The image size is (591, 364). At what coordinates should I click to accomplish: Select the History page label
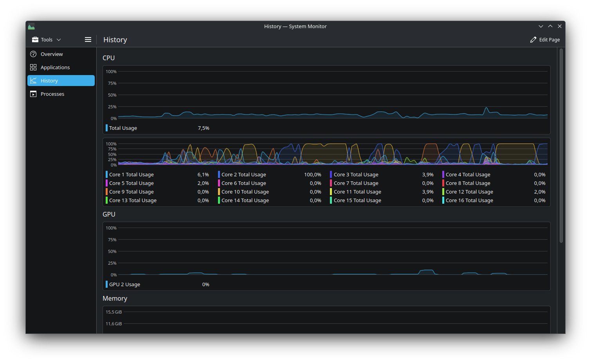pyautogui.click(x=49, y=81)
